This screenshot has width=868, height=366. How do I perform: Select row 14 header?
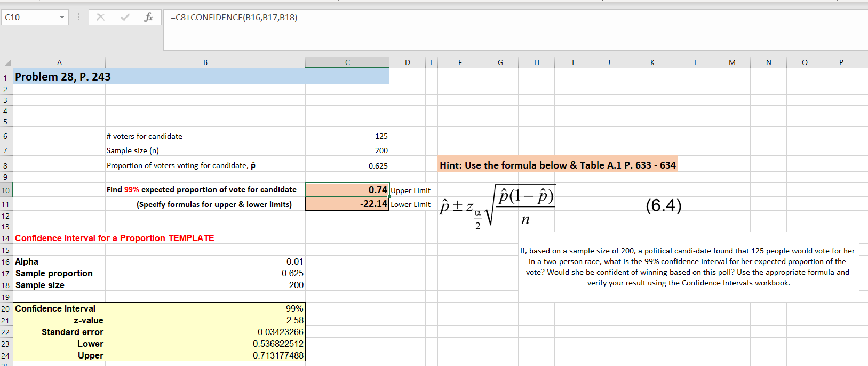6,238
